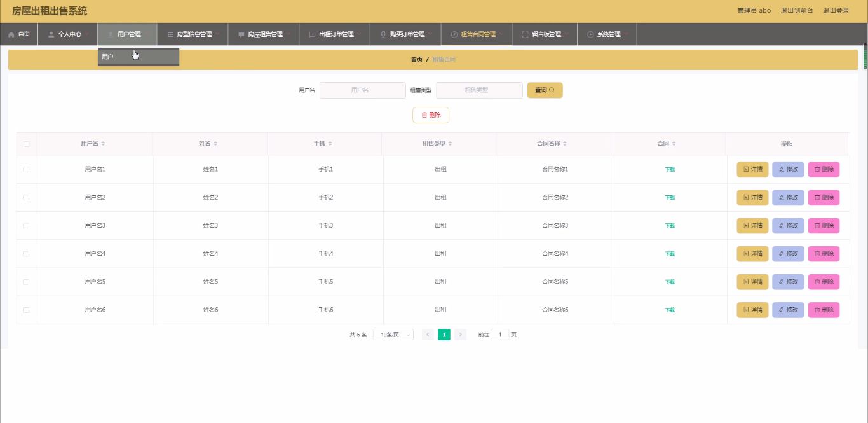
Task: Open 详情 for row 用户名4
Action: pos(752,254)
